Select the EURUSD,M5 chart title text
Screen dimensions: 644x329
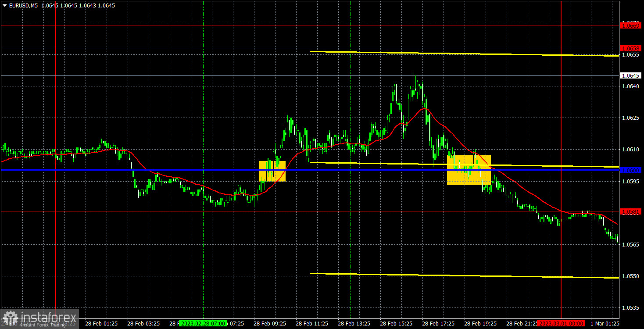(23, 6)
